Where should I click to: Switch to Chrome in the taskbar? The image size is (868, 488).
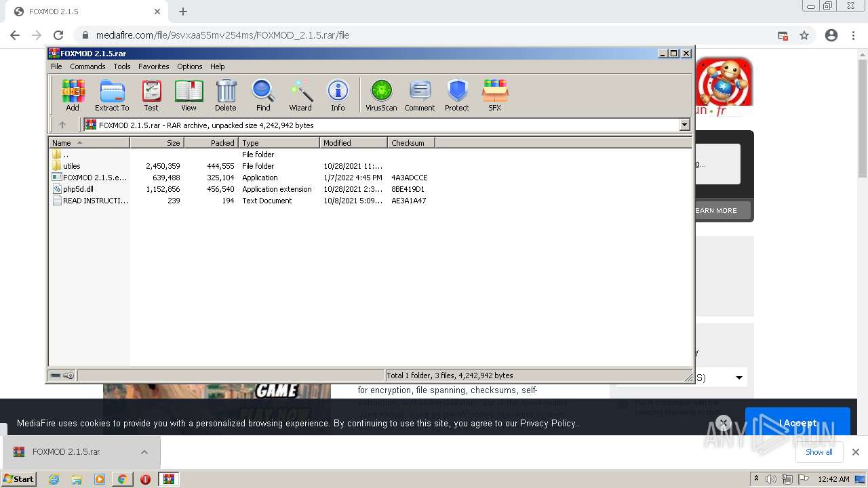tap(122, 479)
